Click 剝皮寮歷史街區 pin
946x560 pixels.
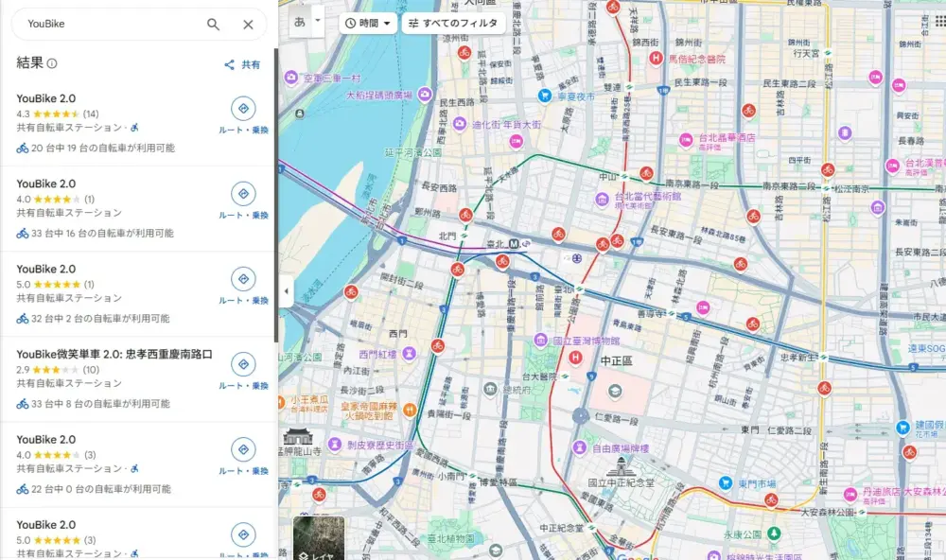click(x=336, y=445)
